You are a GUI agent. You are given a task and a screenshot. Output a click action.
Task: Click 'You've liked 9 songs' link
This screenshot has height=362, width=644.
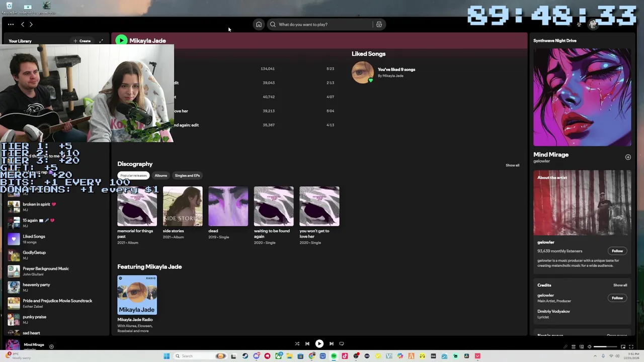tap(396, 69)
